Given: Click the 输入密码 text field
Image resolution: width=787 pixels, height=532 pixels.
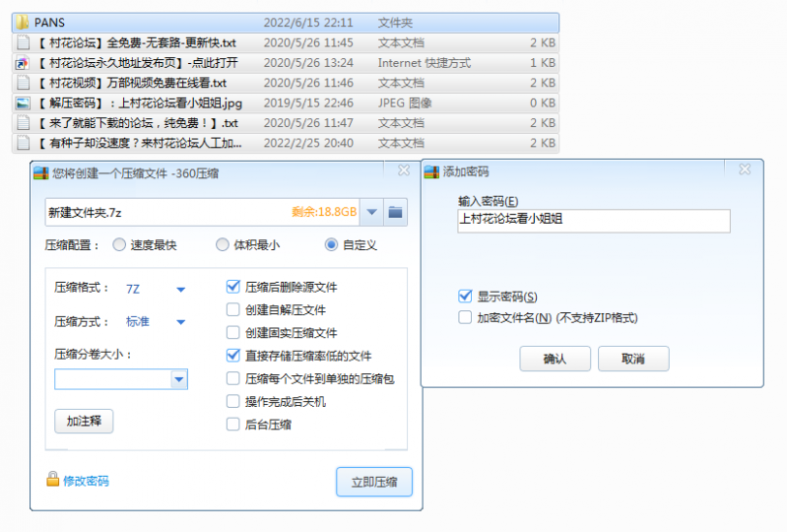Looking at the screenshot, I should click(x=594, y=221).
